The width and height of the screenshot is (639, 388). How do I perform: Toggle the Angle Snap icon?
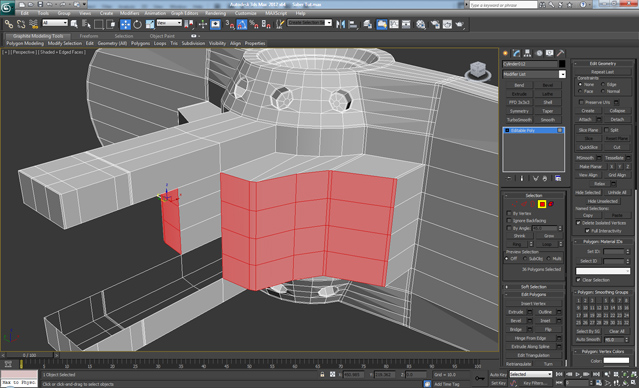tap(242, 24)
